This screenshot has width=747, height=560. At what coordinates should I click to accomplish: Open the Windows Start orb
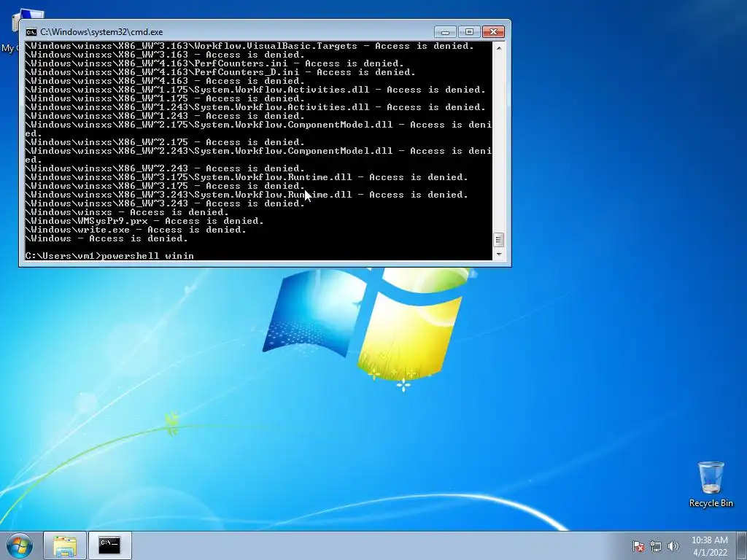coord(20,545)
